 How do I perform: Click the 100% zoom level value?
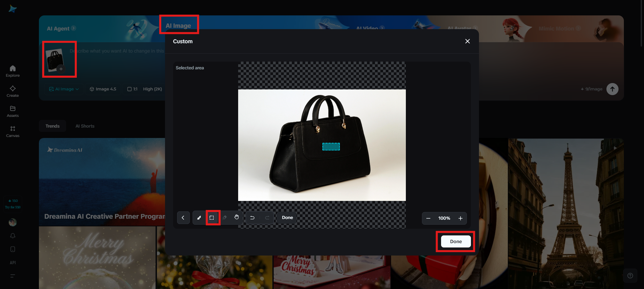[x=444, y=218]
